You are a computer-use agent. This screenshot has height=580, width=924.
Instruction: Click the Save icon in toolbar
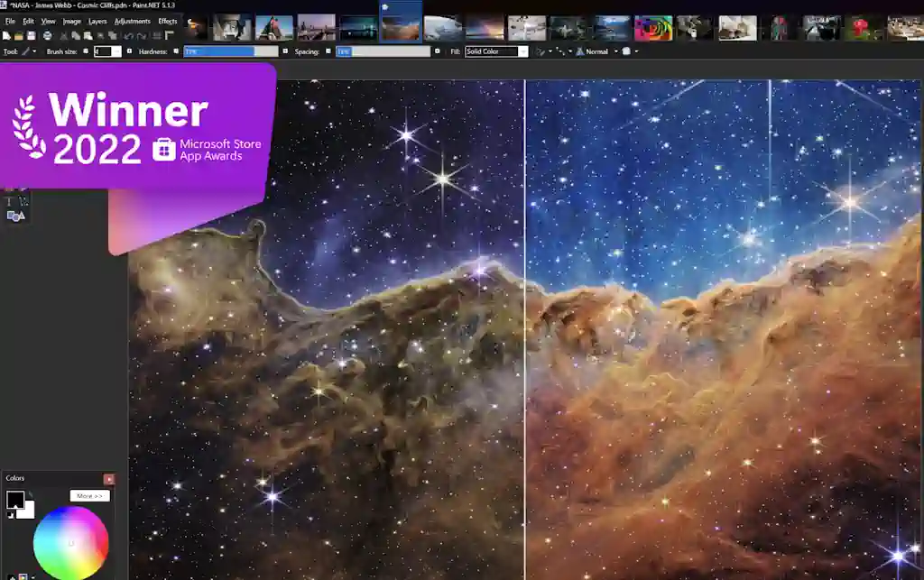pyautogui.click(x=30, y=35)
